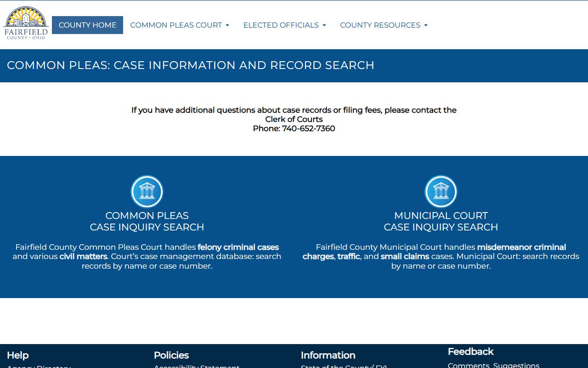Image resolution: width=588 pixels, height=368 pixels.
Task: Click the Fairfield County Ohio logo
Action: [26, 23]
